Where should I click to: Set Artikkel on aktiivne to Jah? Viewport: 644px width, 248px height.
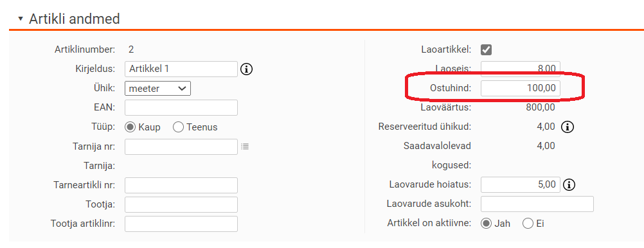[x=487, y=224]
